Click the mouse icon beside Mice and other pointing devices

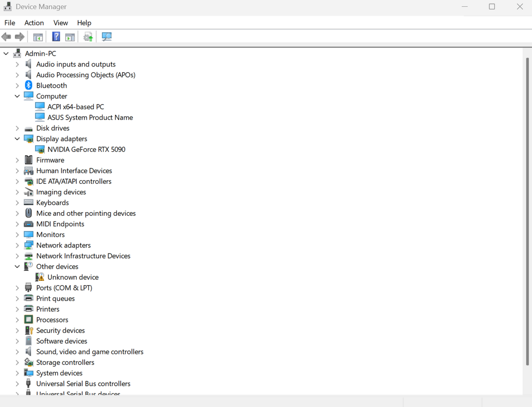(28, 213)
